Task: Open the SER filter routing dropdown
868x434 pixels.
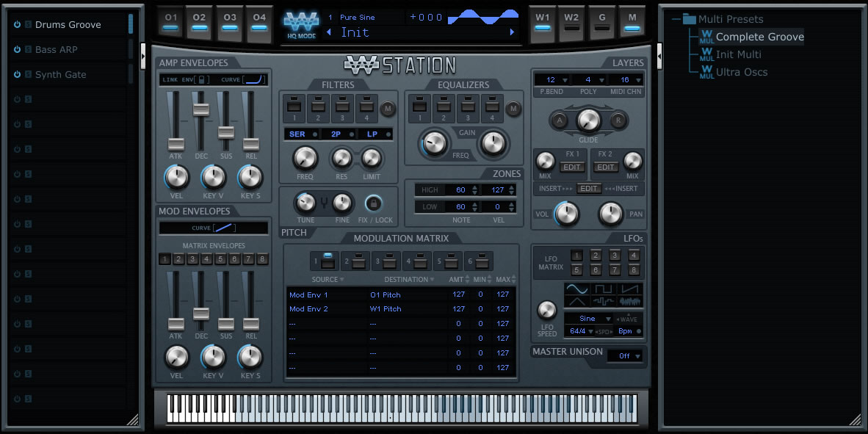Action: [x=302, y=134]
